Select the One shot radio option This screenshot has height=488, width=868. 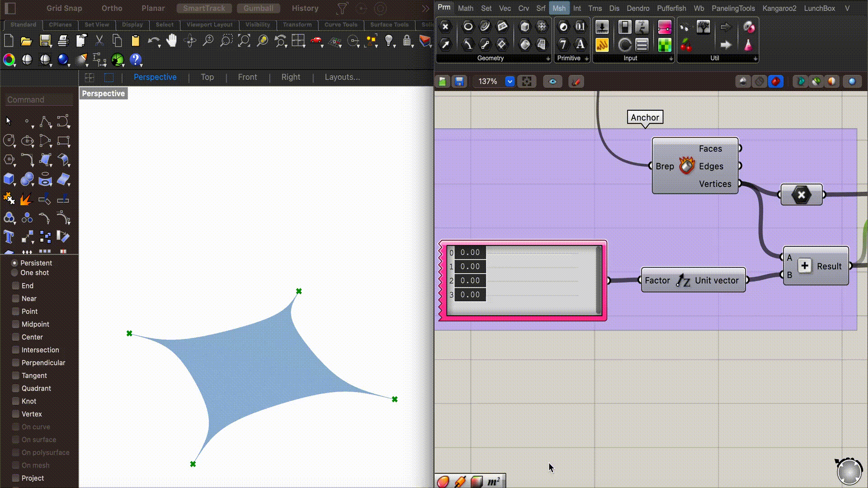click(x=14, y=273)
